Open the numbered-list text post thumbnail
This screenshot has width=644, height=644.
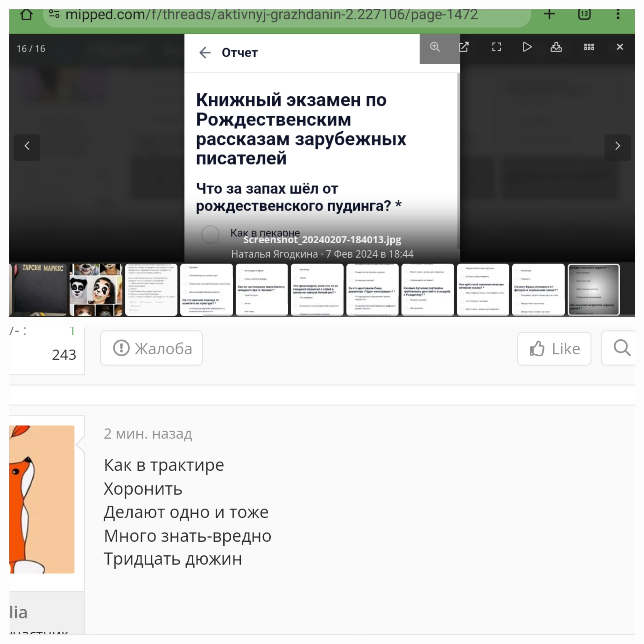(x=151, y=289)
